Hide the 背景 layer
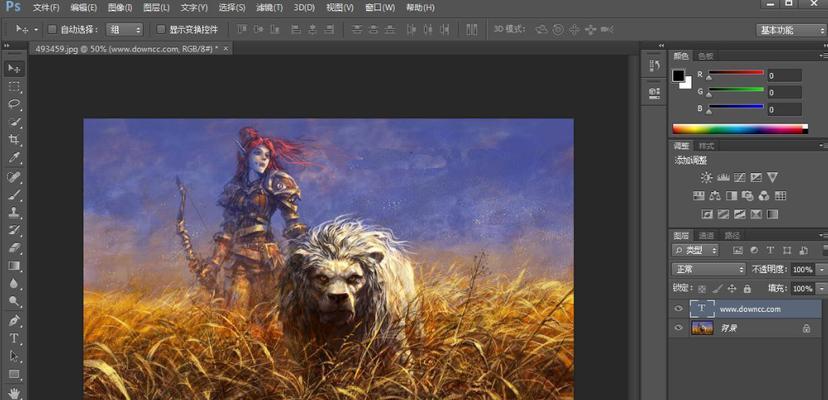The width and height of the screenshot is (828, 400). [x=679, y=328]
